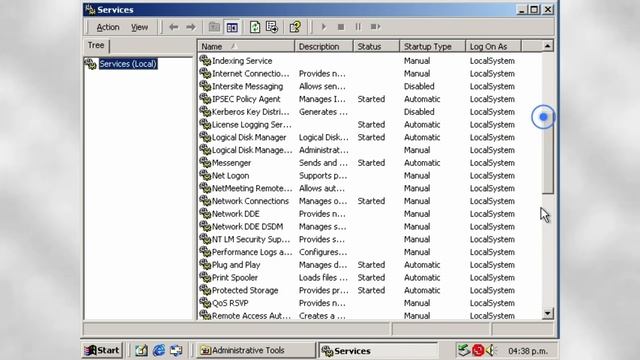
Task: Click the scrollbar up arrow
Action: pyautogui.click(x=547, y=46)
